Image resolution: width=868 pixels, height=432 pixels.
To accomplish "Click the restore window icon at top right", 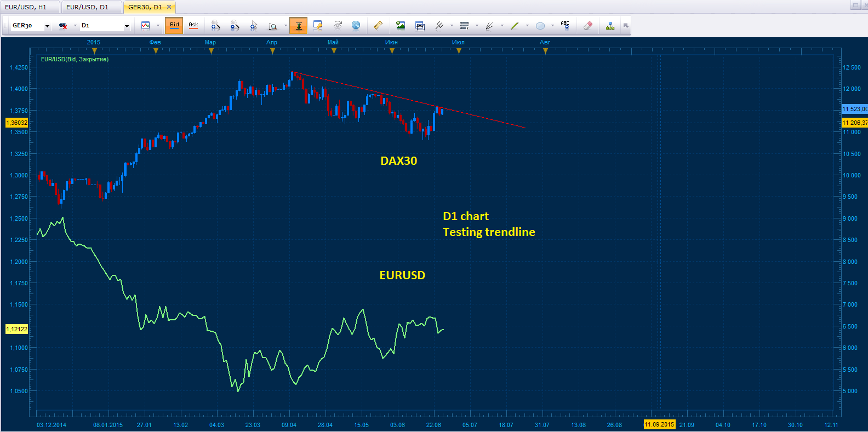I will pyautogui.click(x=855, y=5).
